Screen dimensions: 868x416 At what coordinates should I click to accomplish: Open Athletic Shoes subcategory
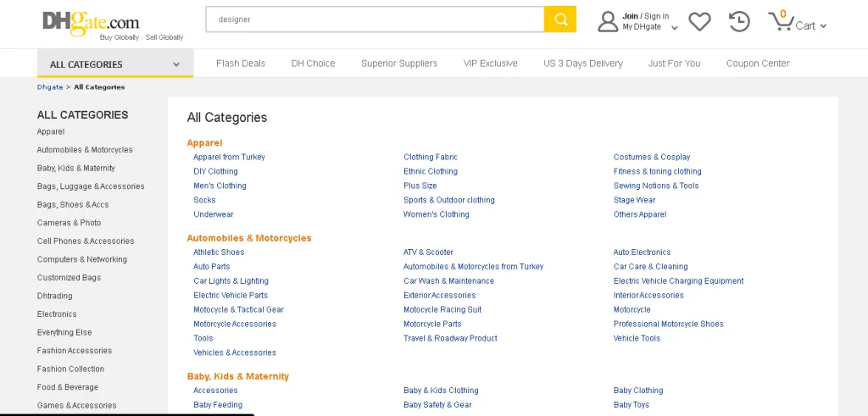(x=219, y=252)
